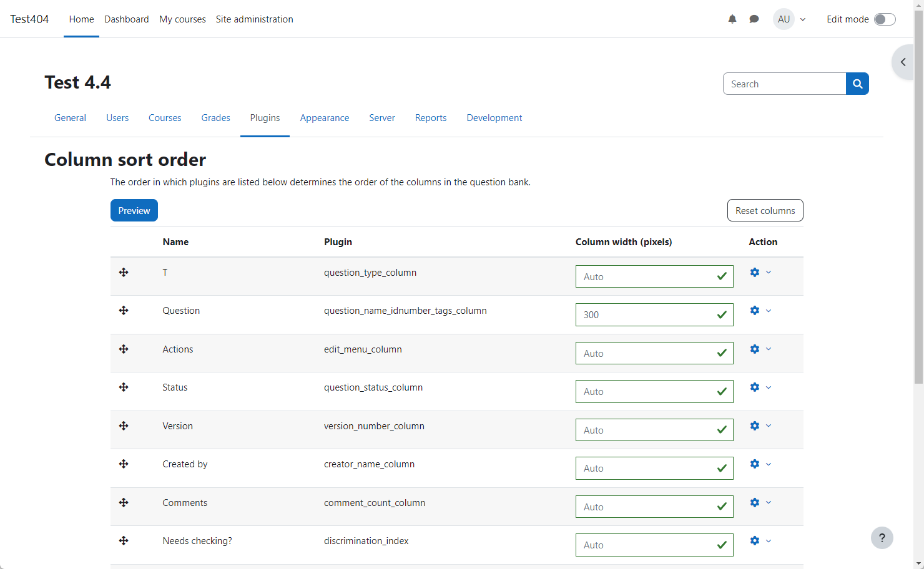Viewport: 924px width, 569px height.
Task: Switch to the Appearance tab
Action: (325, 118)
